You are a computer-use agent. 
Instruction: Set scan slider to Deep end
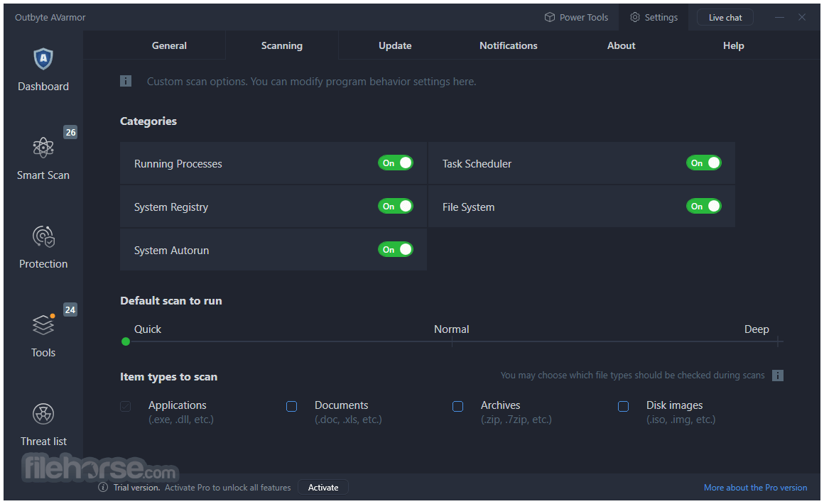pyautogui.click(x=778, y=341)
